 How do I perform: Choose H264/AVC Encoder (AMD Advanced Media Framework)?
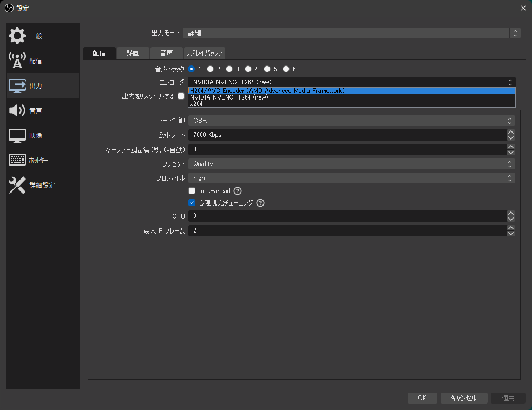click(352, 91)
